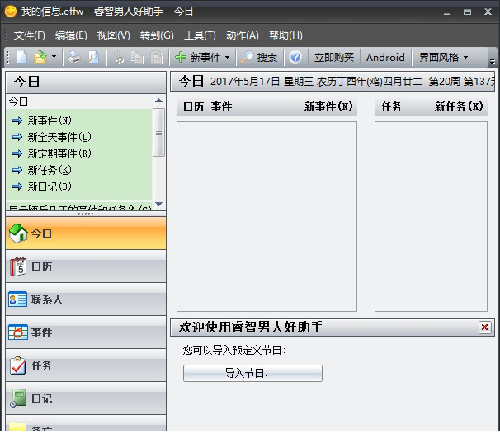This screenshot has height=448, width=500.
Task: Click the smiley app icon in title bar
Action: (x=10, y=12)
